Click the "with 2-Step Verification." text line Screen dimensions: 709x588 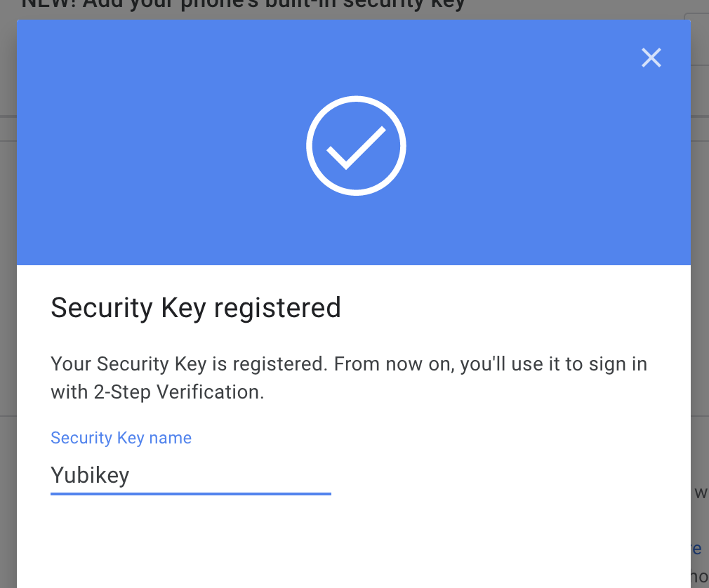pyautogui.click(x=157, y=392)
